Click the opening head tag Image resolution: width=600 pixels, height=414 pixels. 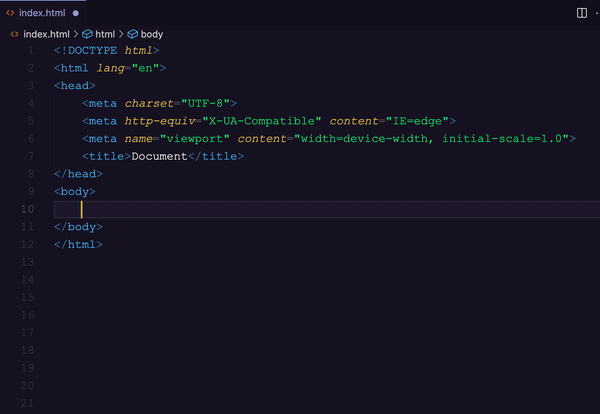[75, 86]
